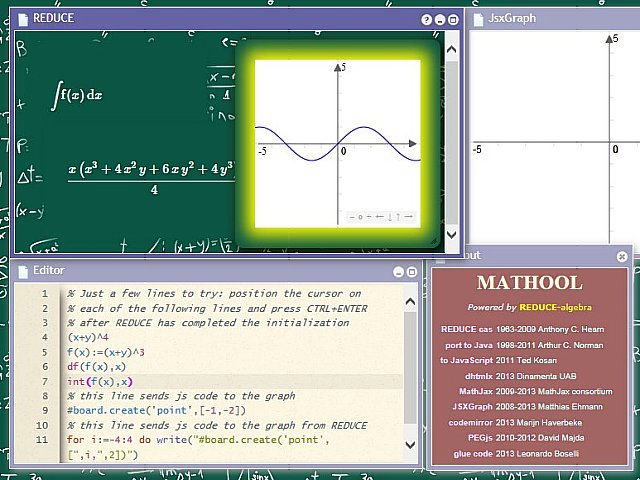Viewport: 640px width, 480px height.
Task: Place cursor on line 'int(f(x),x)'
Action: (x=100, y=382)
